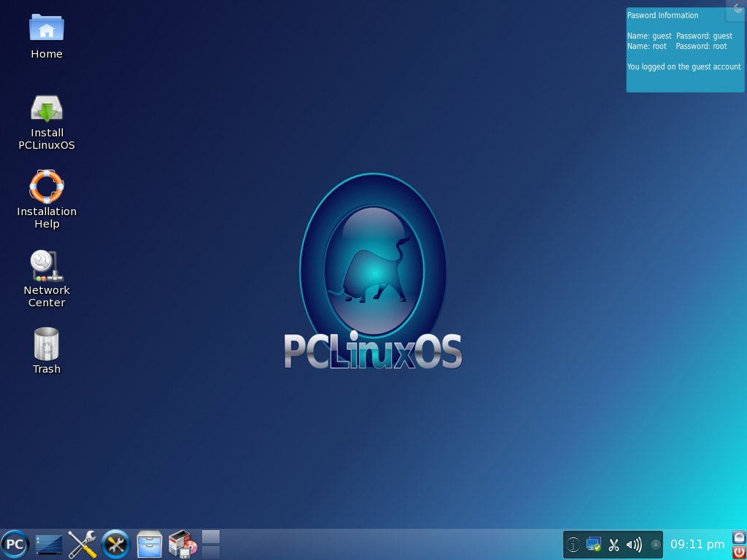The height and width of the screenshot is (560, 747).
Task: Switch to the upper virtual desktop in pager
Action: 211,537
